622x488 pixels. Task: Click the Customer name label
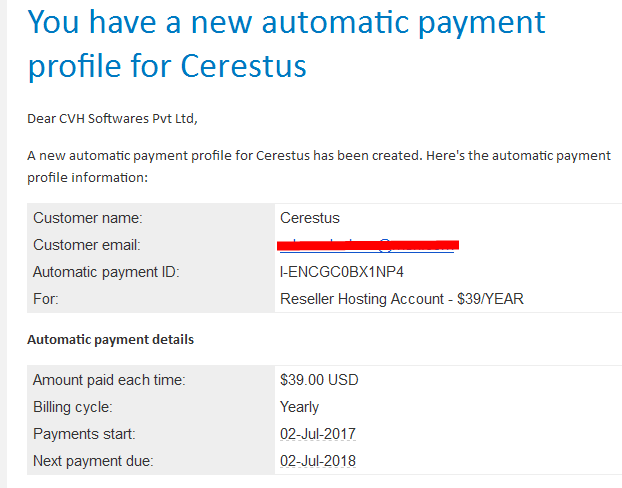(x=88, y=218)
